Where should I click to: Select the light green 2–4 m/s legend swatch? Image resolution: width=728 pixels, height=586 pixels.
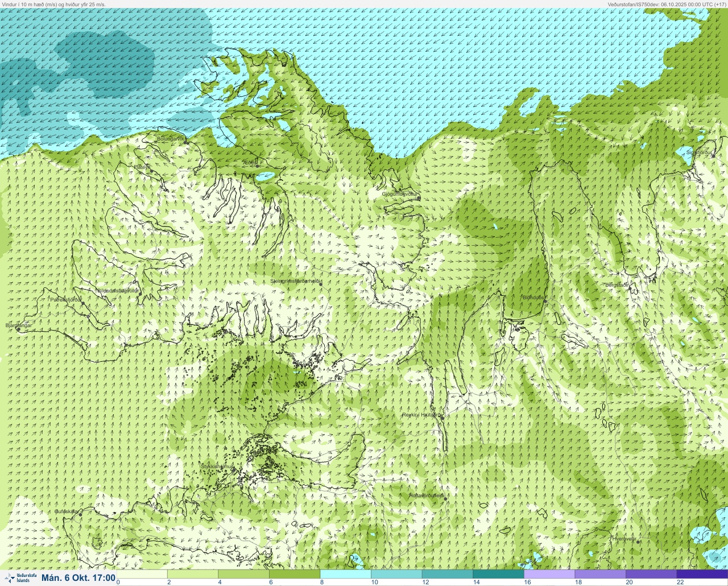point(193,574)
